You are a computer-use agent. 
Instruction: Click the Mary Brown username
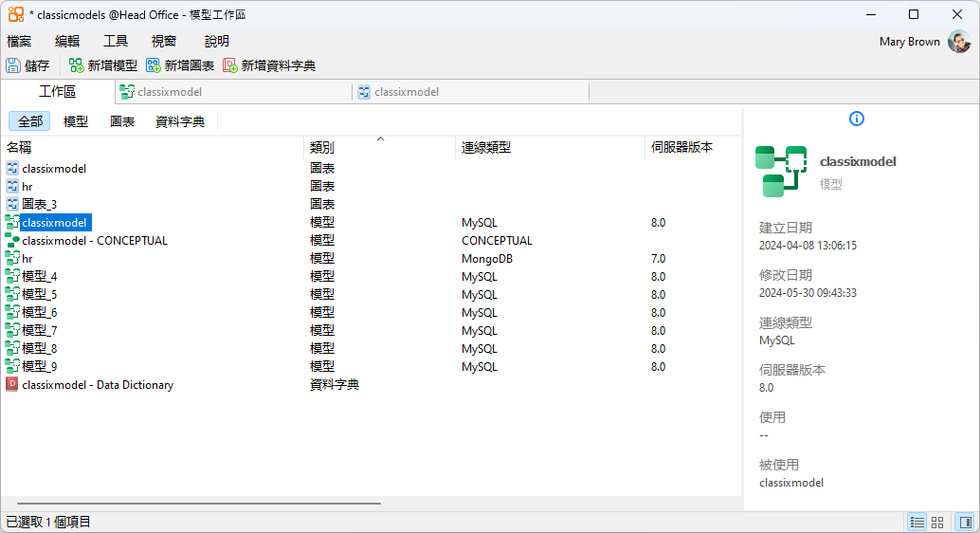pyautogui.click(x=909, y=42)
